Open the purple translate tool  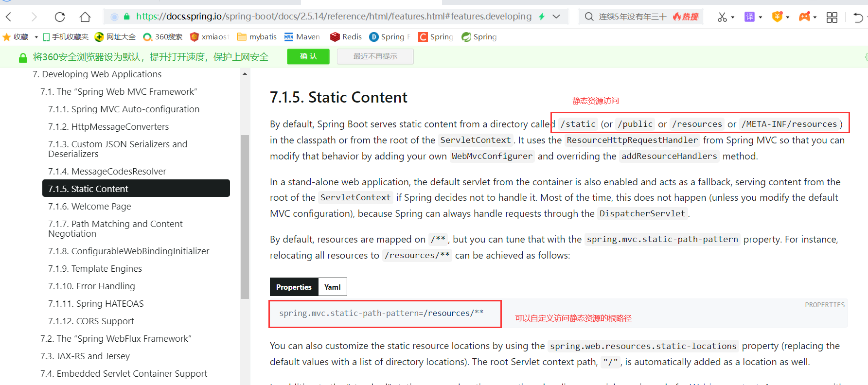[749, 17]
